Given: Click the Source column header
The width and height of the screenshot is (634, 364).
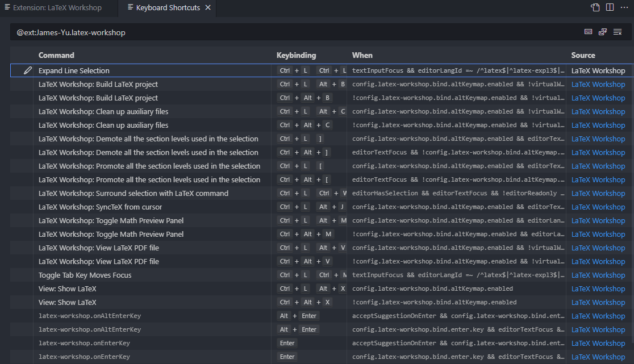Looking at the screenshot, I should point(583,55).
